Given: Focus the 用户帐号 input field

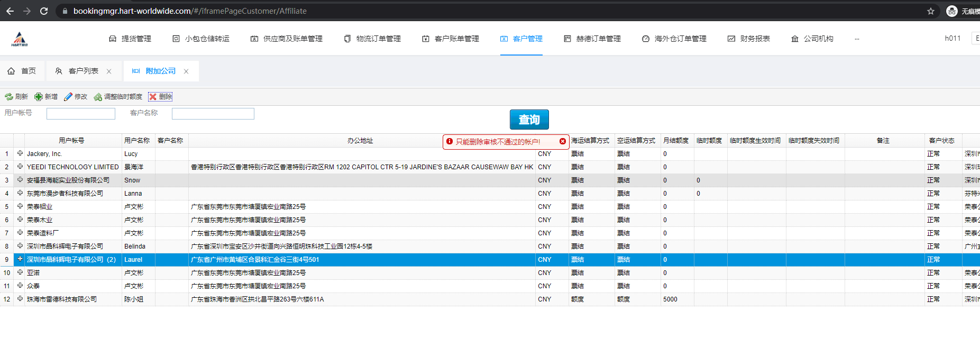Looking at the screenshot, I should click(x=81, y=114).
